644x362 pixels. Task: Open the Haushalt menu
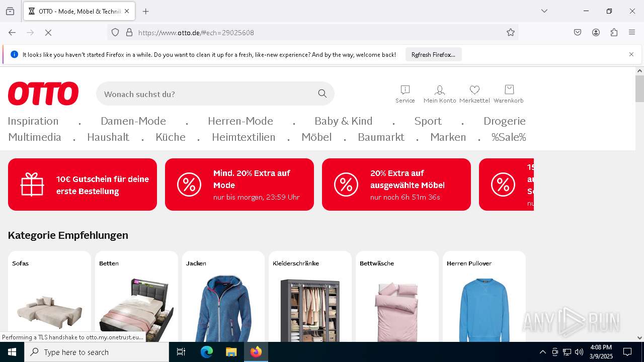point(108,137)
